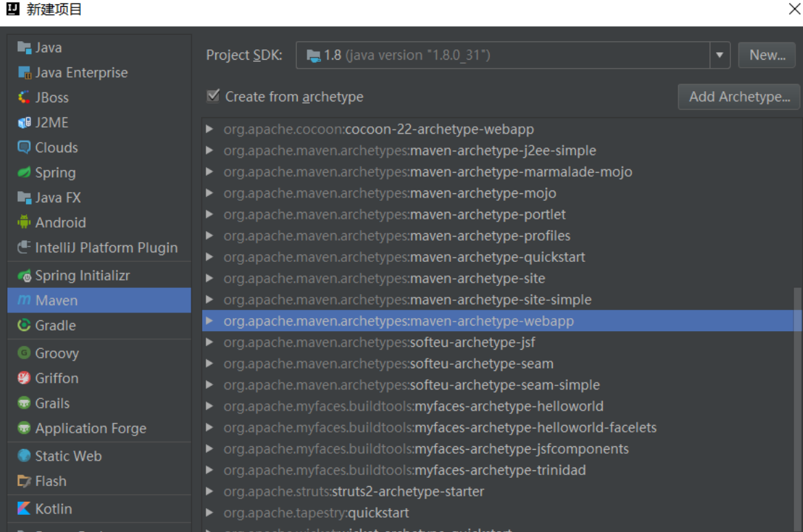
Task: Click the Android robot icon
Action: 24,222
